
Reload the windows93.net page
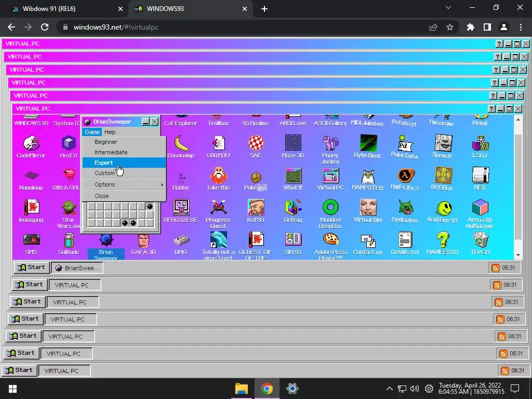[45, 27]
